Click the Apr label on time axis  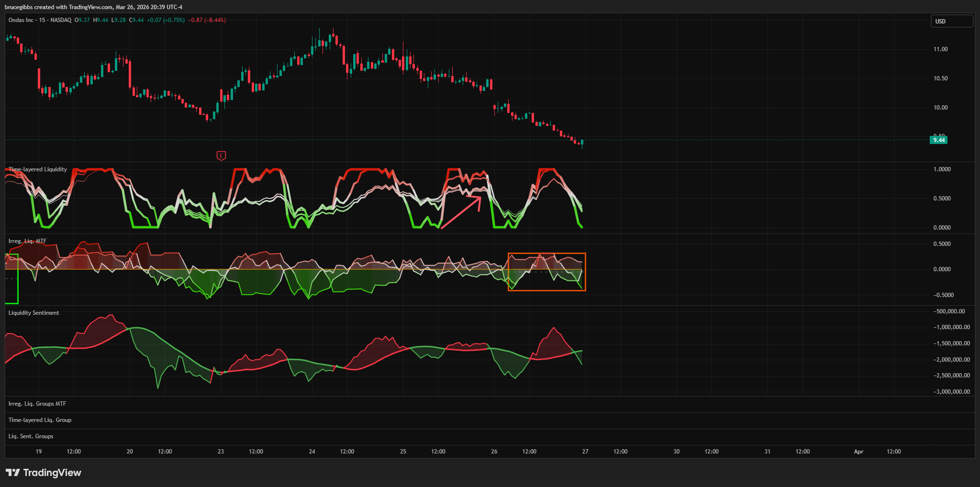[858, 452]
